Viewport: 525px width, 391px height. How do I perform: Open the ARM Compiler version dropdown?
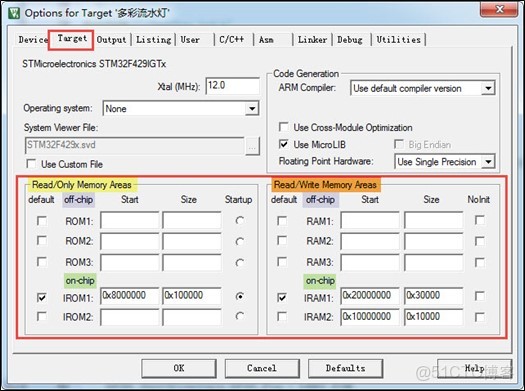tap(488, 88)
